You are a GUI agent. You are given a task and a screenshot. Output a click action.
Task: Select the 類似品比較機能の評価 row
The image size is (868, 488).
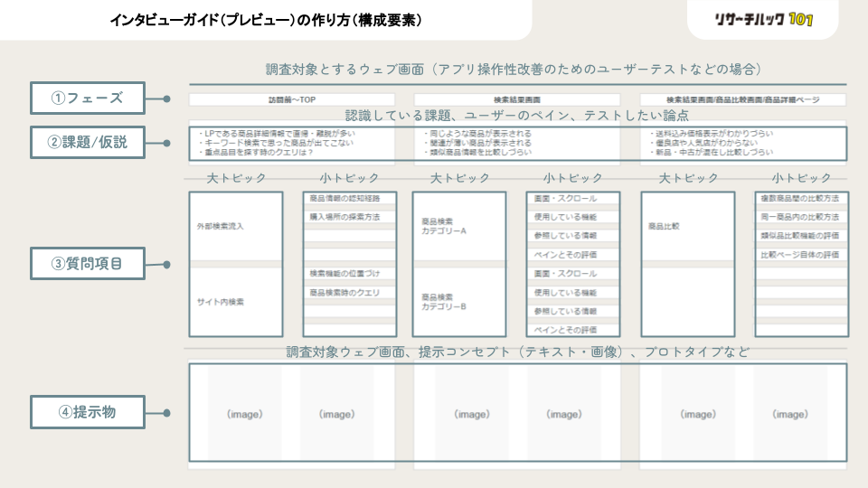(802, 236)
